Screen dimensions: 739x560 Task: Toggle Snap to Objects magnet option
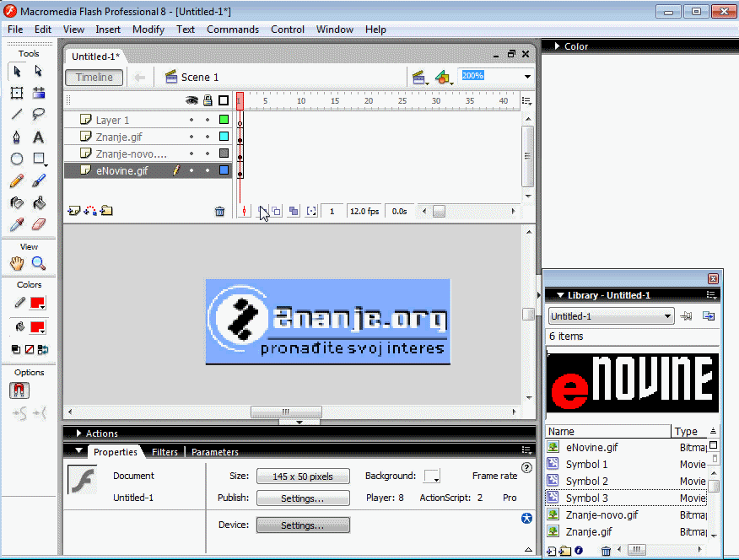19,390
